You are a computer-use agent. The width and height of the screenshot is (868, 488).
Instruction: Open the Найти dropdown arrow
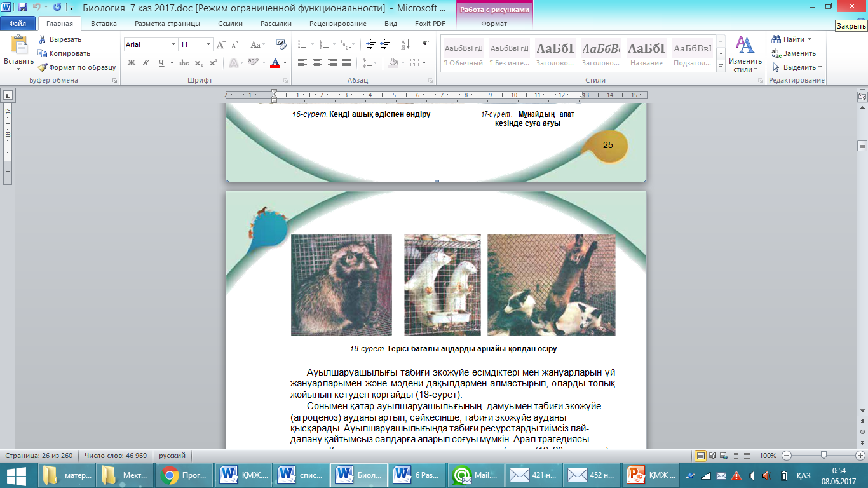pyautogui.click(x=810, y=39)
